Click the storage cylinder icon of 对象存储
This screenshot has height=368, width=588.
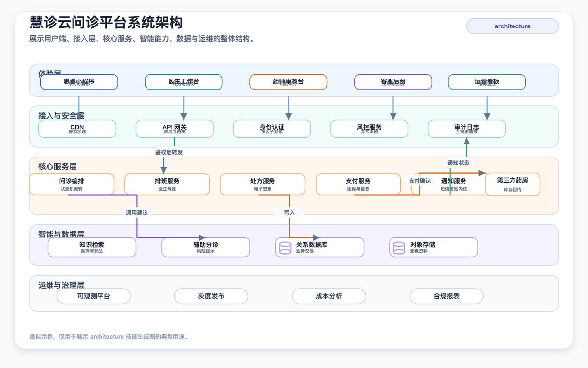[x=399, y=248]
